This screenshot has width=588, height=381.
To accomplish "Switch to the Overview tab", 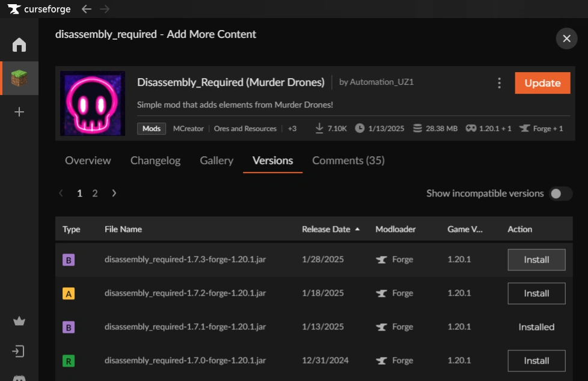I will click(88, 160).
